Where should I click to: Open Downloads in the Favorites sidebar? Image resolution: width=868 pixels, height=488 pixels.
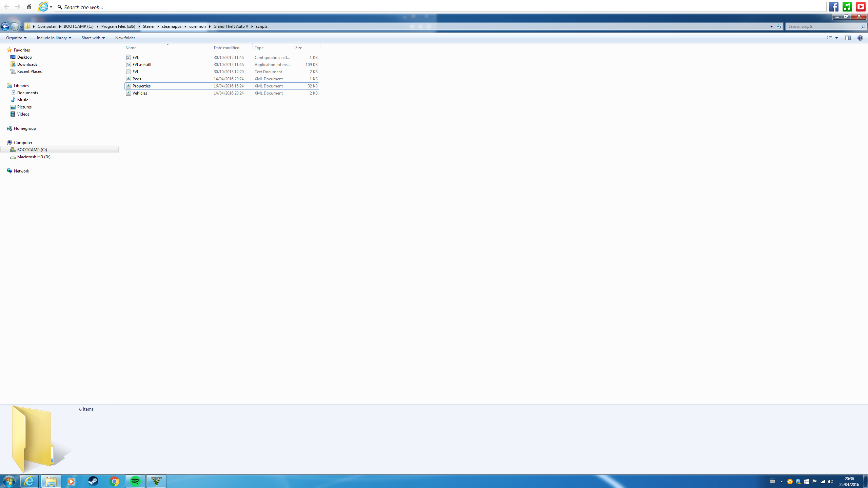tap(27, 64)
